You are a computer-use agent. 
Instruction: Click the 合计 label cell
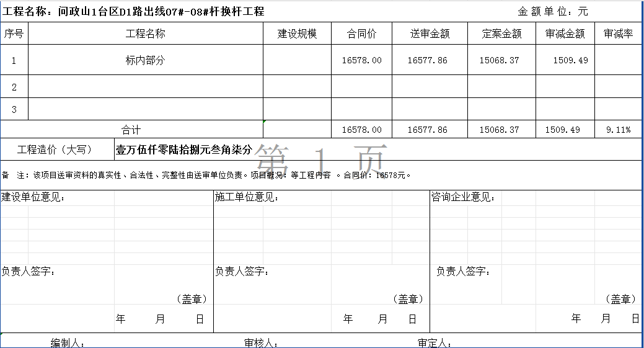tap(131, 130)
